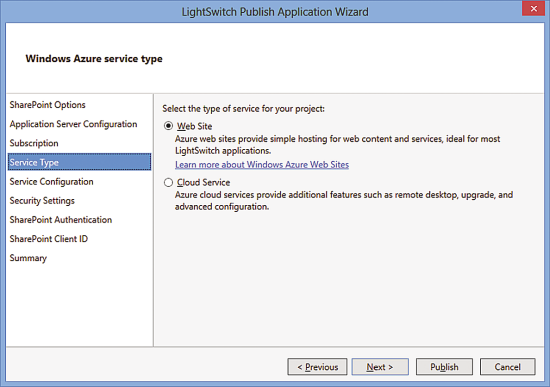The image size is (550, 387).
Task: Click the Publish button
Action: coord(444,367)
